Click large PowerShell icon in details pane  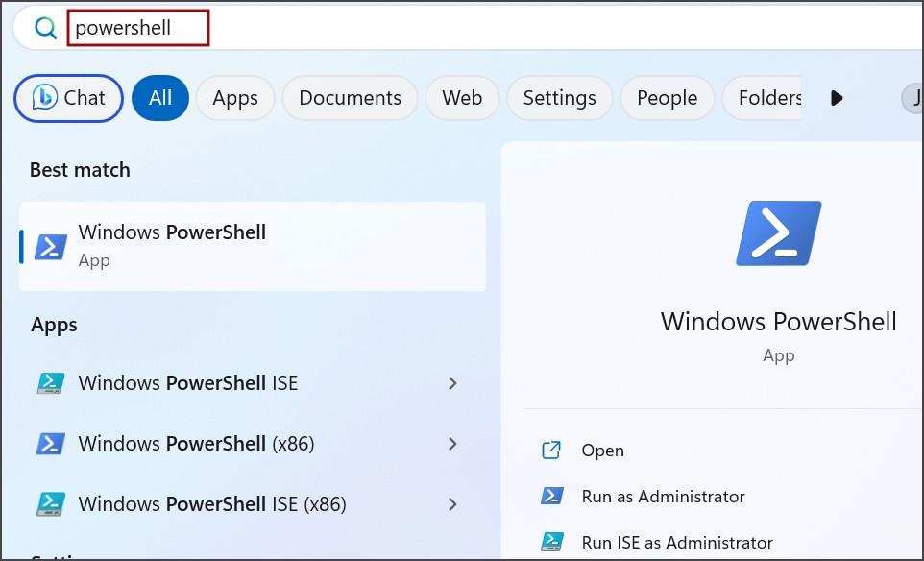tap(778, 233)
